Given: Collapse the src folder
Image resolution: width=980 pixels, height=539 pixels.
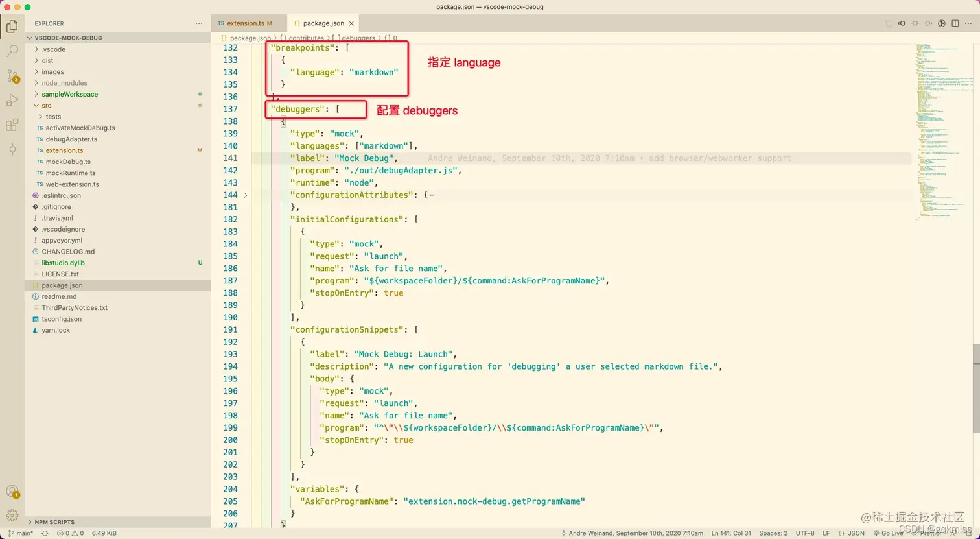Looking at the screenshot, I should click(117, 105).
